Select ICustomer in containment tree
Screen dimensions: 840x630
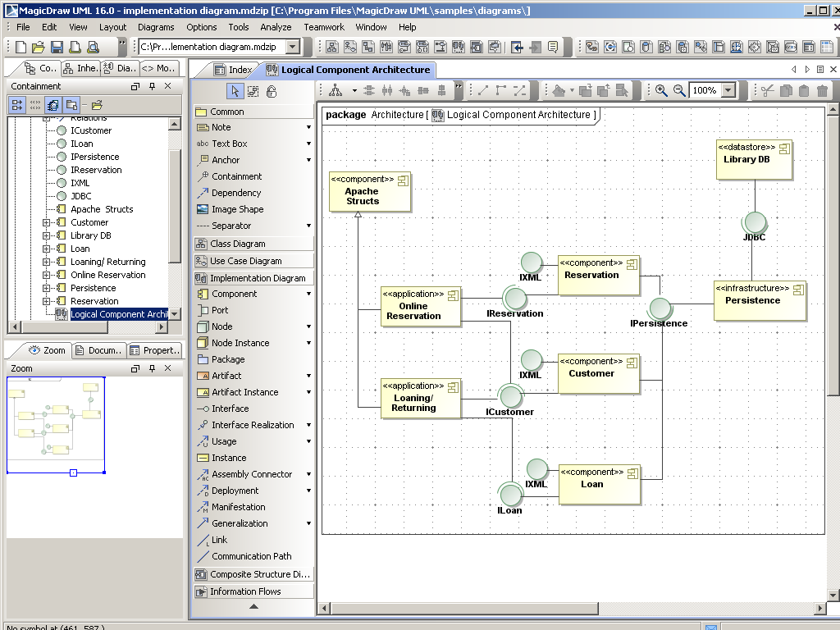pyautogui.click(x=91, y=130)
